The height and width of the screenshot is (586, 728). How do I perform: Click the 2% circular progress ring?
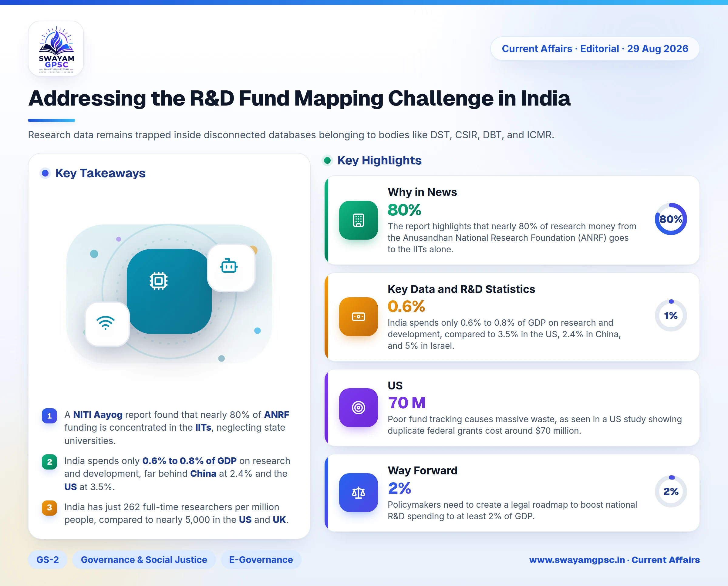pyautogui.click(x=671, y=491)
